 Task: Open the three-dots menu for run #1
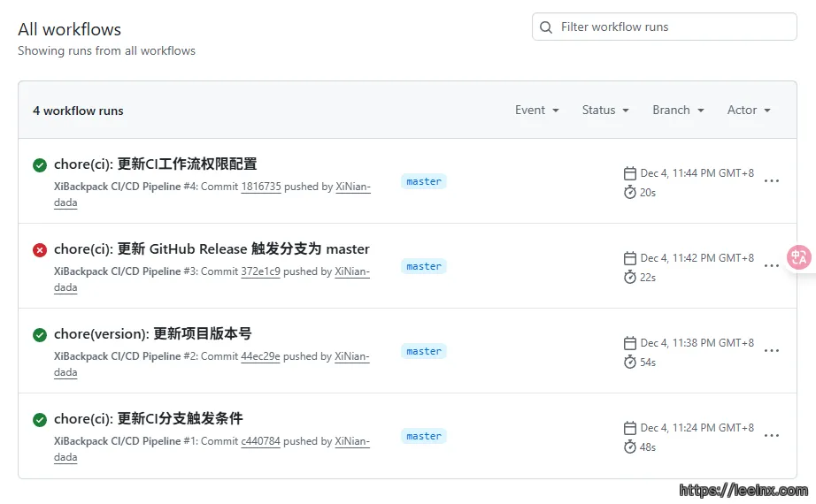[x=771, y=436]
